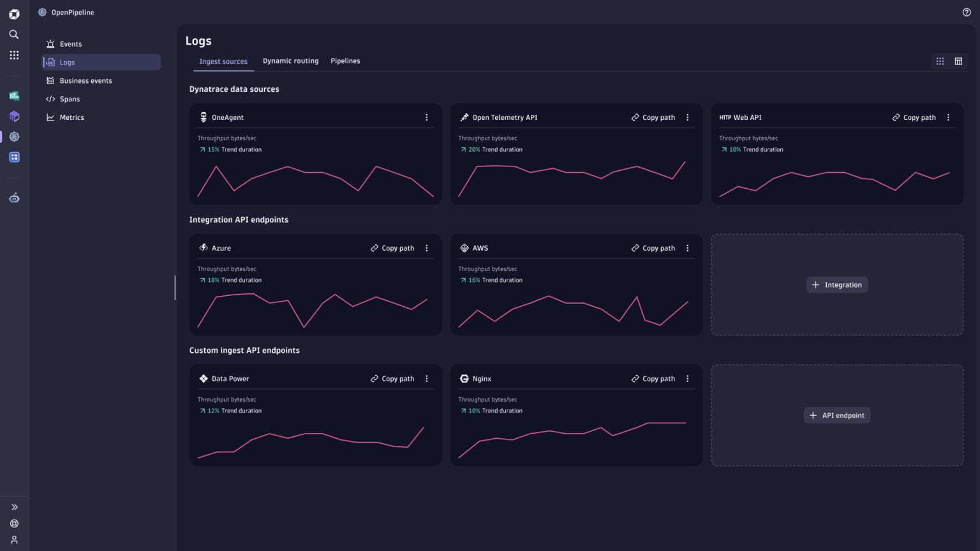Open the Azure card options menu
The image size is (980, 551).
coord(427,247)
